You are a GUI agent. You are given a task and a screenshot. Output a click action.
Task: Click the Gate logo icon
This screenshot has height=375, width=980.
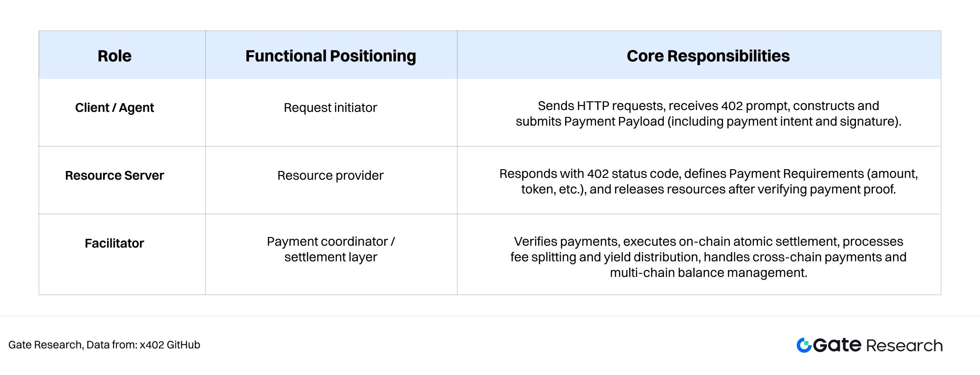coord(804,345)
